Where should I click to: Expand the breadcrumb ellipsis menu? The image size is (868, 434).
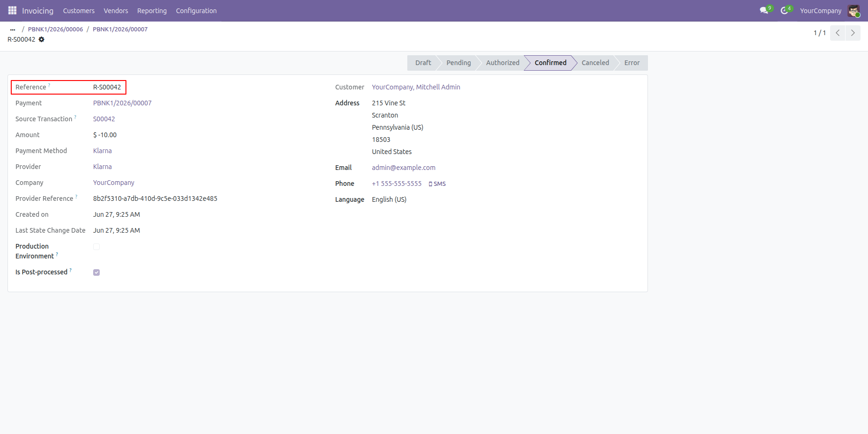point(13,29)
